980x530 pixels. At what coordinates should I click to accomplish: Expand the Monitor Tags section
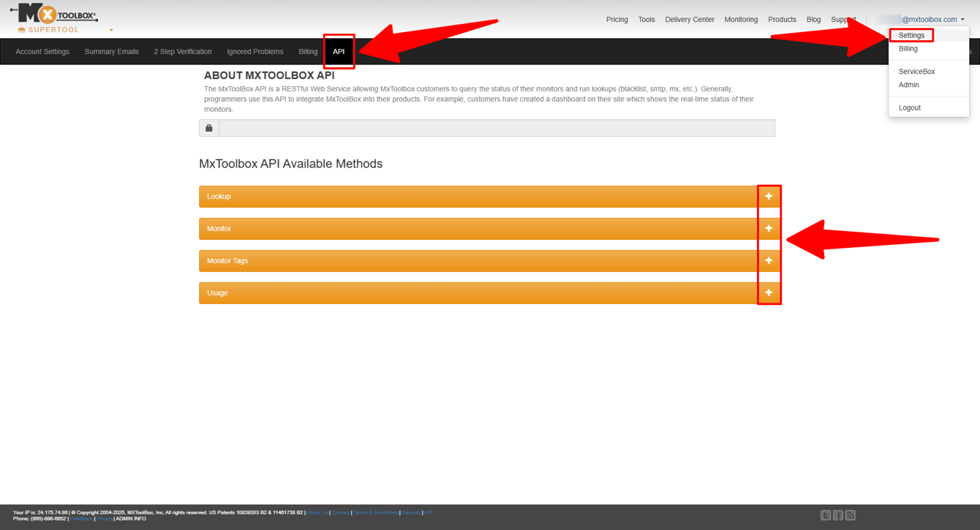769,260
